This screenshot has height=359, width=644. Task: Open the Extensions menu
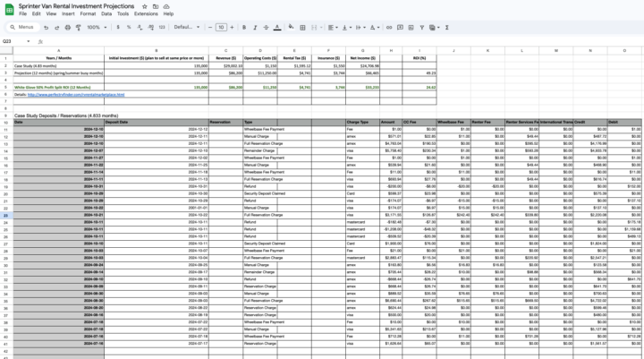(146, 13)
